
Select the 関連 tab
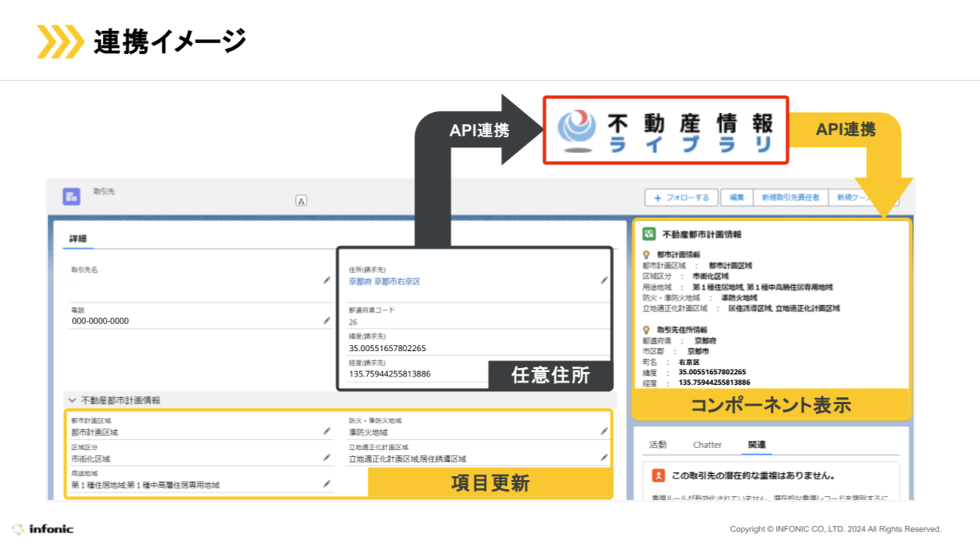point(757,445)
